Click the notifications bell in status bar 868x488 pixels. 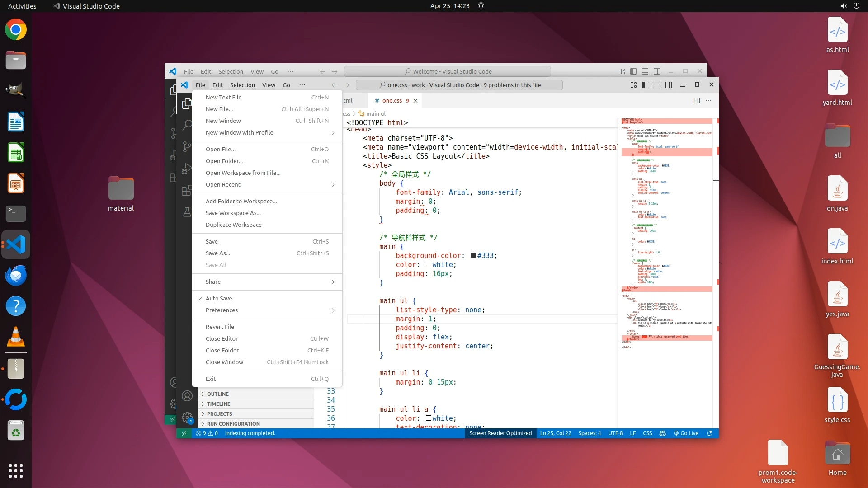(709, 433)
